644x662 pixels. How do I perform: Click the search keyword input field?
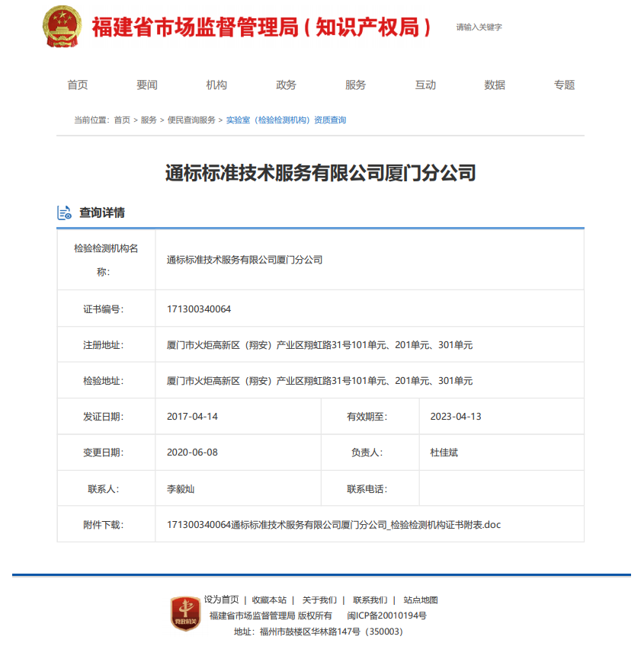click(x=479, y=27)
